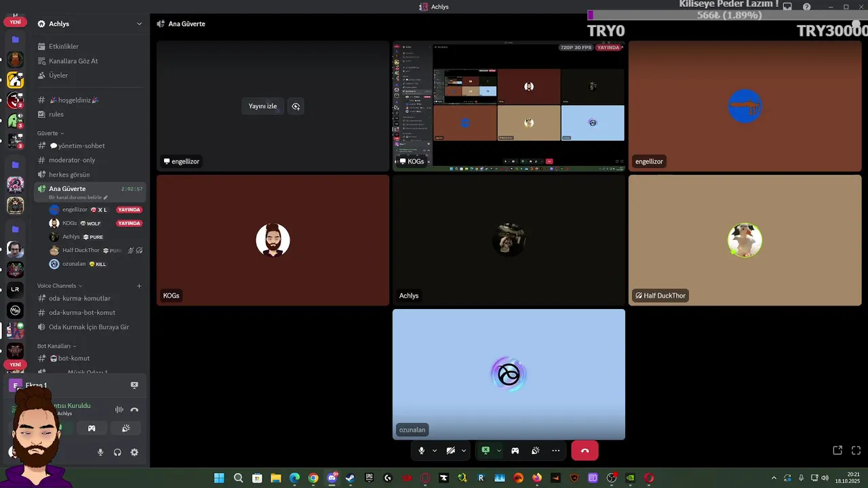Disconnect with red hang up button
Screen dimensions: 868x488
point(585,451)
